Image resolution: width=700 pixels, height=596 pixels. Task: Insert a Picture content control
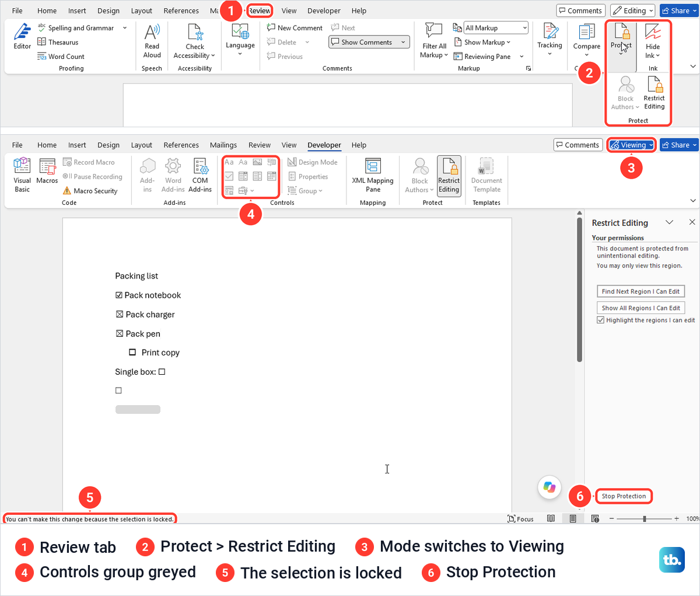pyautogui.click(x=257, y=162)
